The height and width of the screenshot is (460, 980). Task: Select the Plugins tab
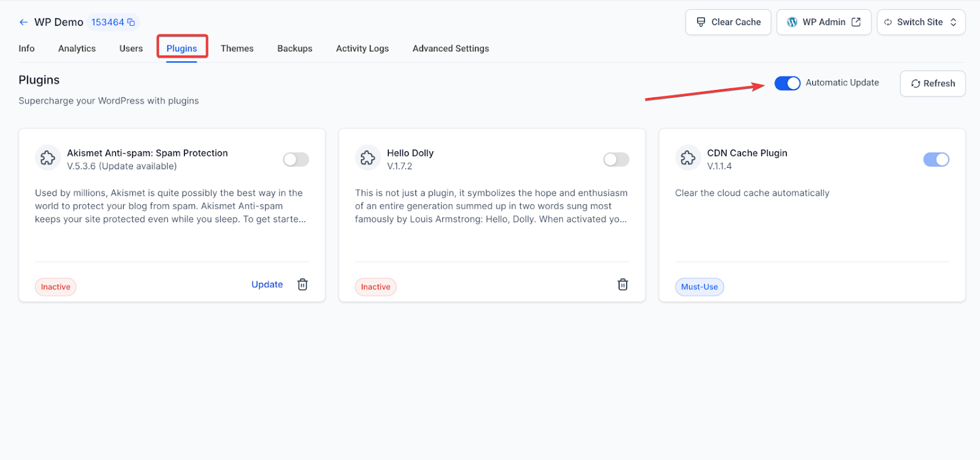[182, 48]
